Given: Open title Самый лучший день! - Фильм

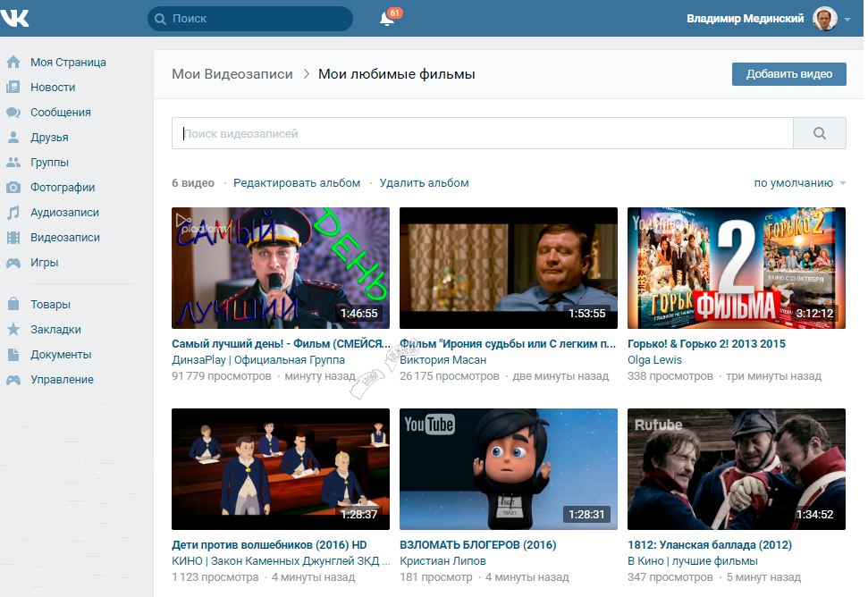Looking at the screenshot, I should (x=281, y=343).
